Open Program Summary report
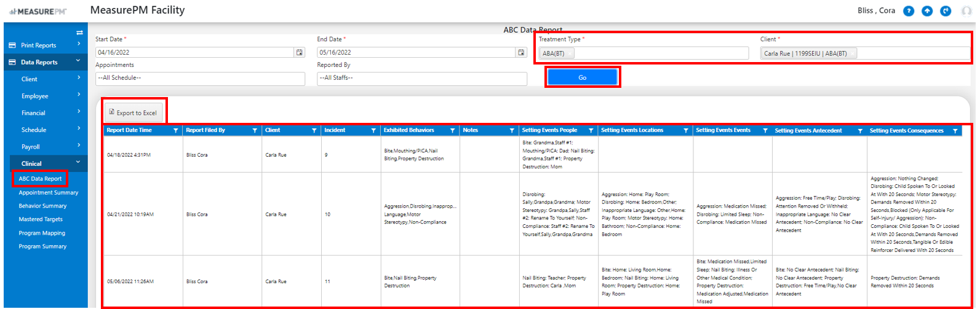This screenshot has width=980, height=309. 42,247
